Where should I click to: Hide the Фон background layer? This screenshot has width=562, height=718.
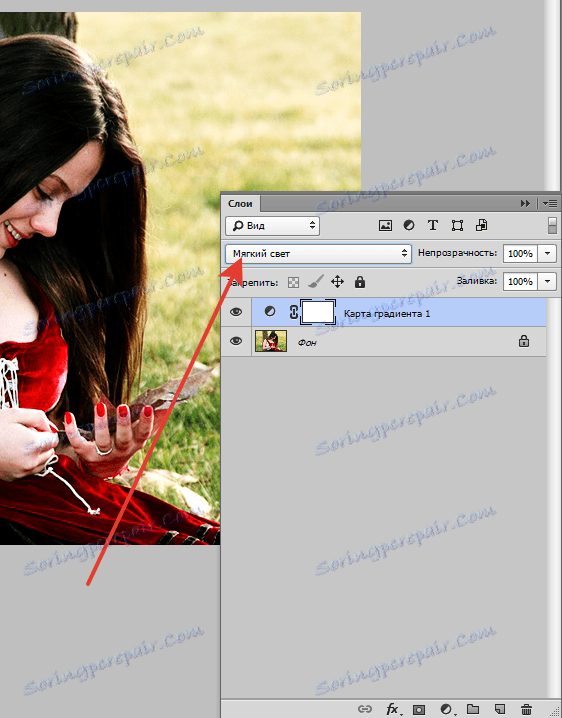pyautogui.click(x=236, y=341)
